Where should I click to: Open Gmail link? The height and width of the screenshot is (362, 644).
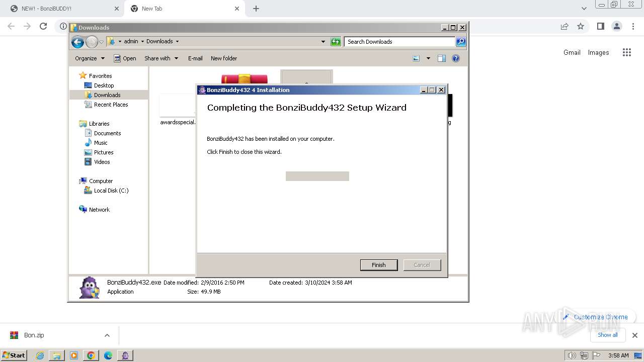572,52
